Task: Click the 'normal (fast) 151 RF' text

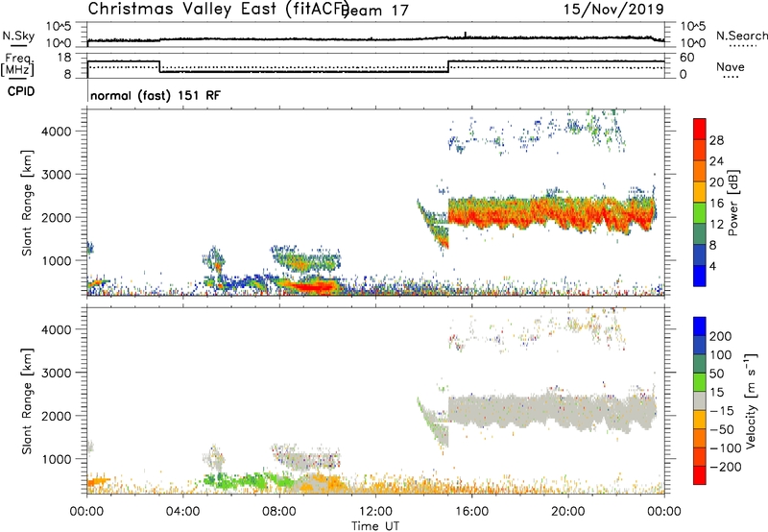Action: click(x=156, y=95)
